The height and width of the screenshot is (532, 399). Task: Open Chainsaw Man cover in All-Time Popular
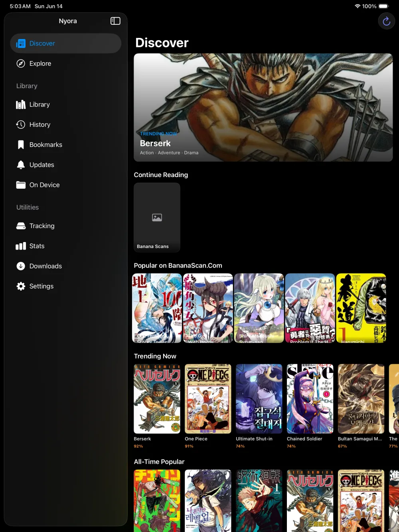(x=157, y=501)
